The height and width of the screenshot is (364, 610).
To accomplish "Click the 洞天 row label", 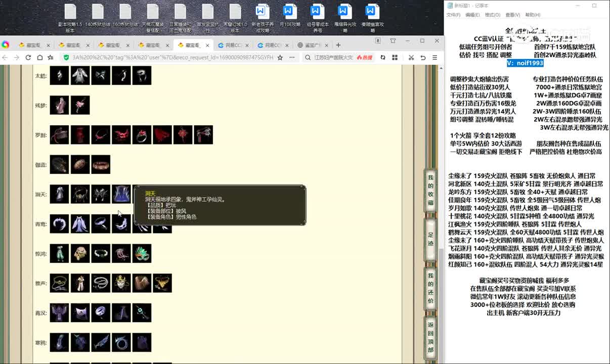I will (x=41, y=195).
